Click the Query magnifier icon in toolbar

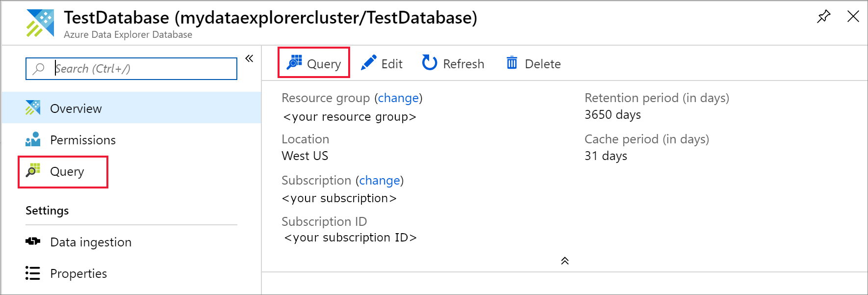click(x=294, y=63)
